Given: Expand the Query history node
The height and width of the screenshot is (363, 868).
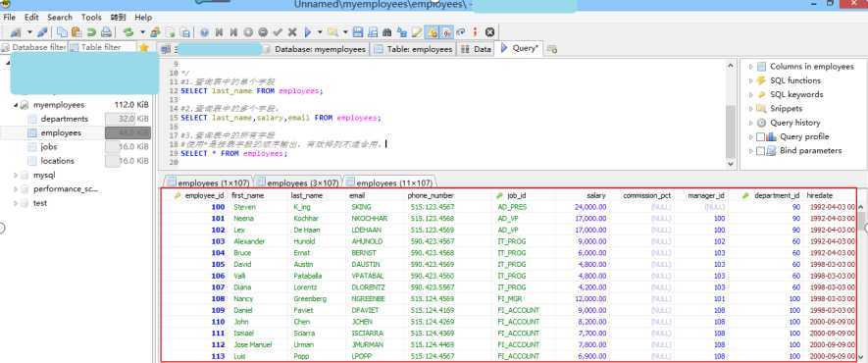Looking at the screenshot, I should click(x=751, y=123).
